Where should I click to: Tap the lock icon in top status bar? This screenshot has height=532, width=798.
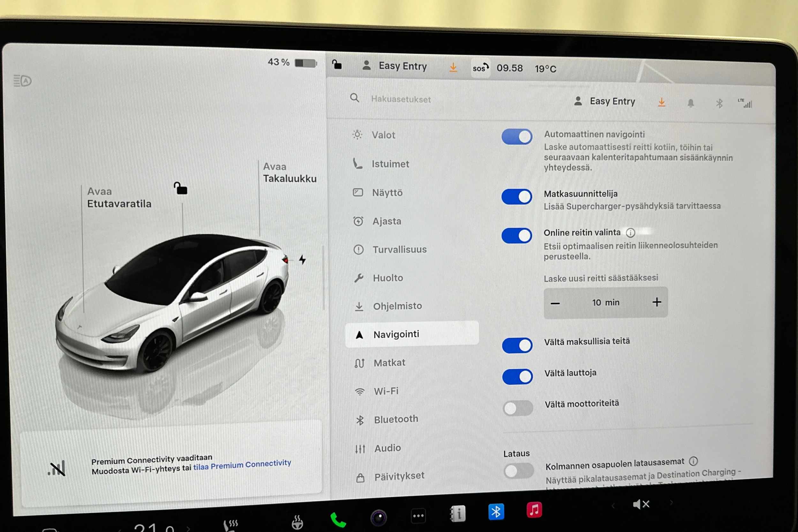[336, 64]
